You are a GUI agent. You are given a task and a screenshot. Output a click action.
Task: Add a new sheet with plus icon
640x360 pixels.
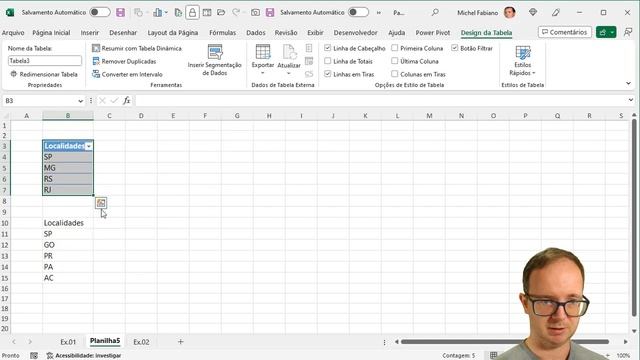pyautogui.click(x=180, y=342)
